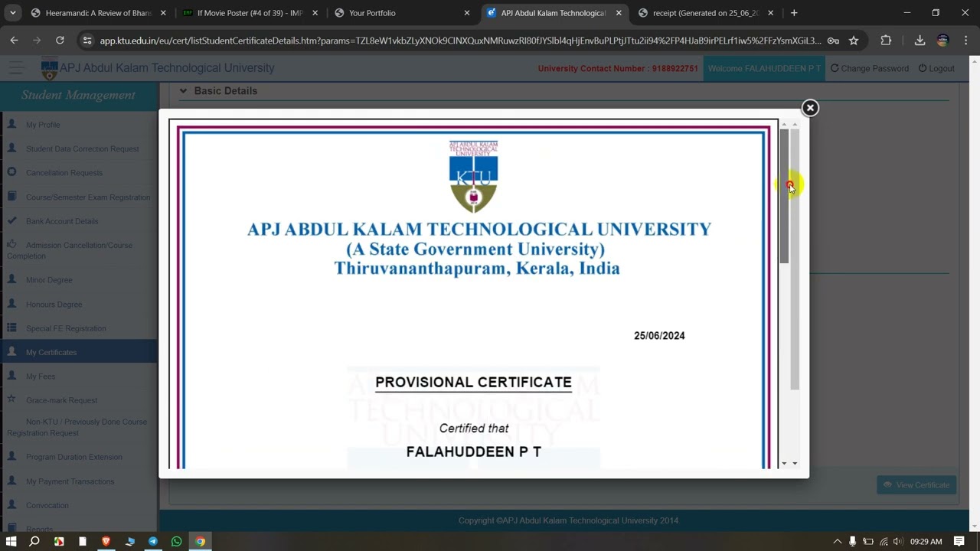Open Program Duration Extension
The image size is (980, 551).
coord(74,457)
